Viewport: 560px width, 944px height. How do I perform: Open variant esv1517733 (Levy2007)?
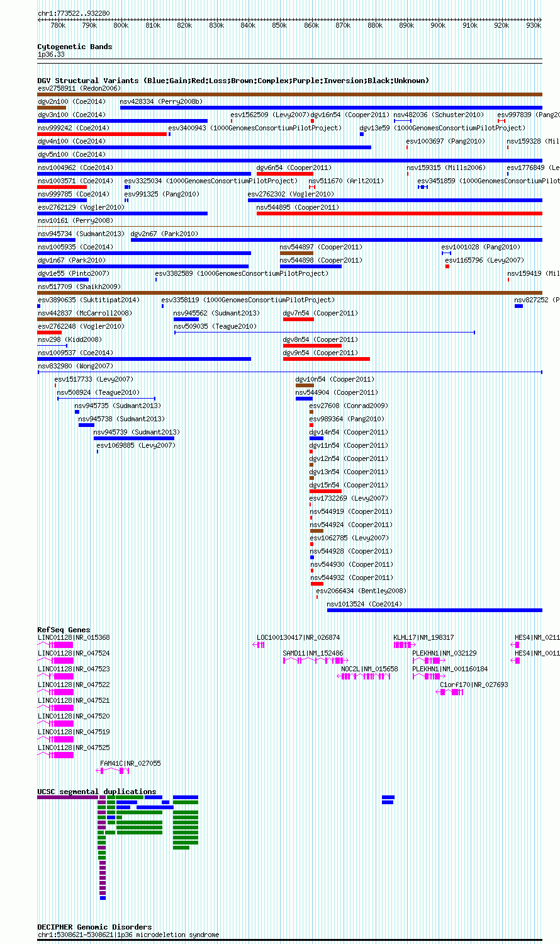(x=94, y=379)
